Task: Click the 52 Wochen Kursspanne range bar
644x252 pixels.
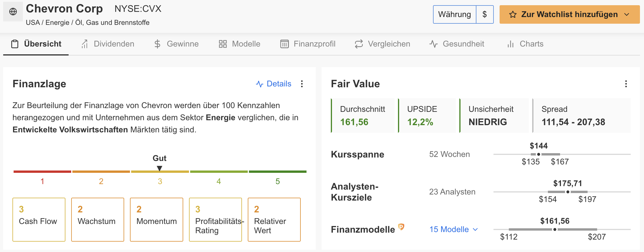Action: pyautogui.click(x=562, y=154)
